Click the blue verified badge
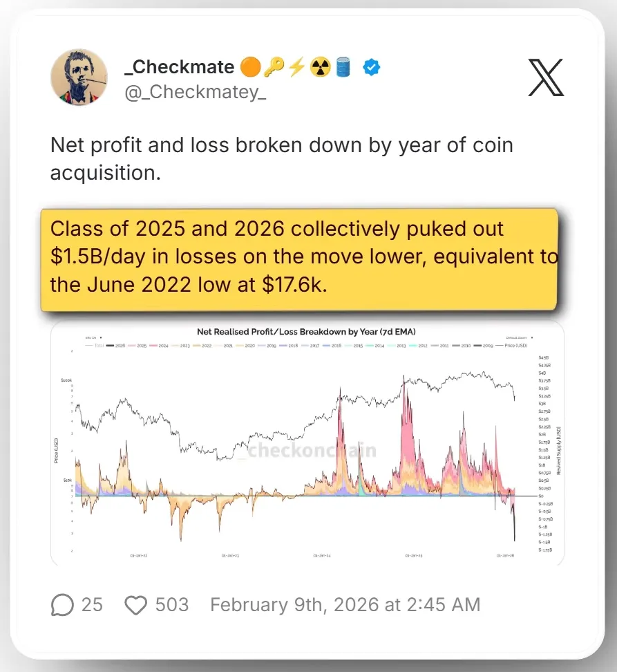Image resolution: width=617 pixels, height=672 pixels. pos(372,68)
